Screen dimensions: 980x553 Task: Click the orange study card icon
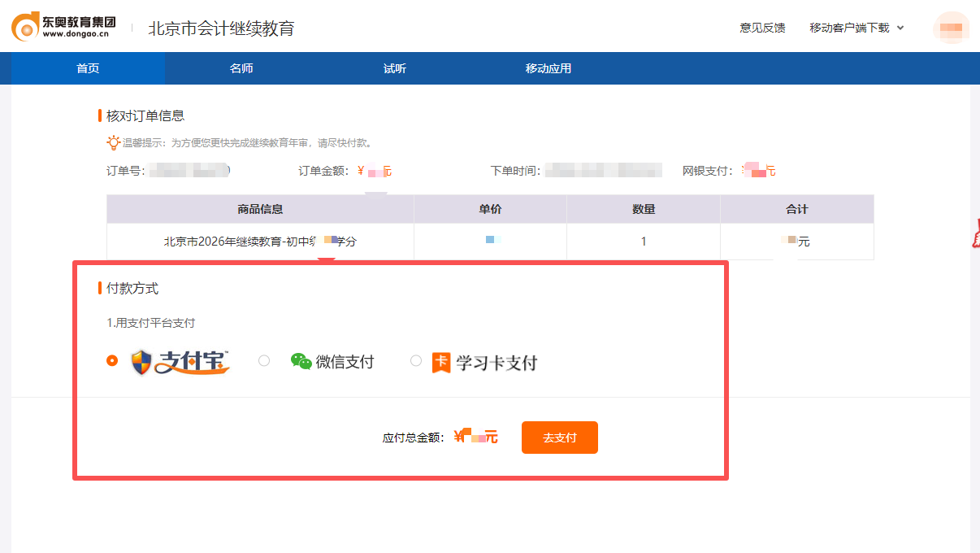pyautogui.click(x=441, y=363)
